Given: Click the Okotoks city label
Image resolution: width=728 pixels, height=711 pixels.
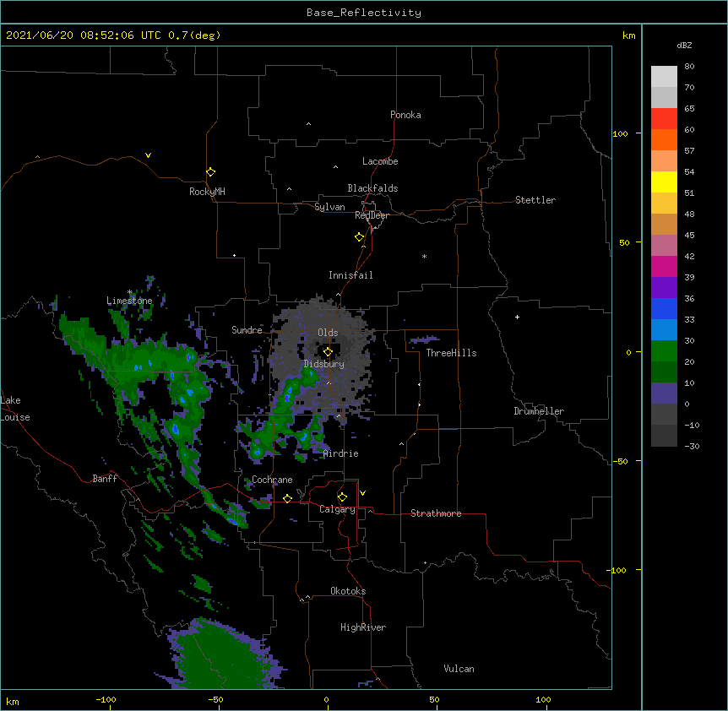Looking at the screenshot, I should [x=348, y=591].
